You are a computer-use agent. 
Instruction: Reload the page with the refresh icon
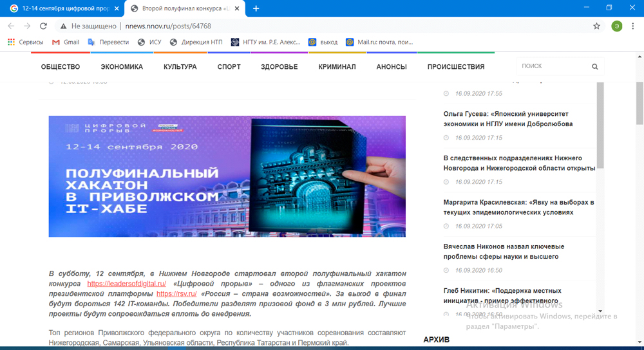tap(43, 26)
